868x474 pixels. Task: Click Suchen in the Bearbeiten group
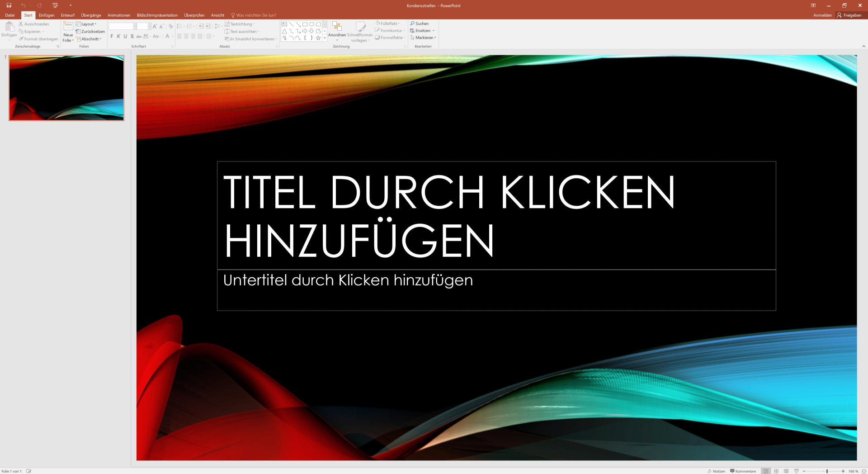(420, 24)
